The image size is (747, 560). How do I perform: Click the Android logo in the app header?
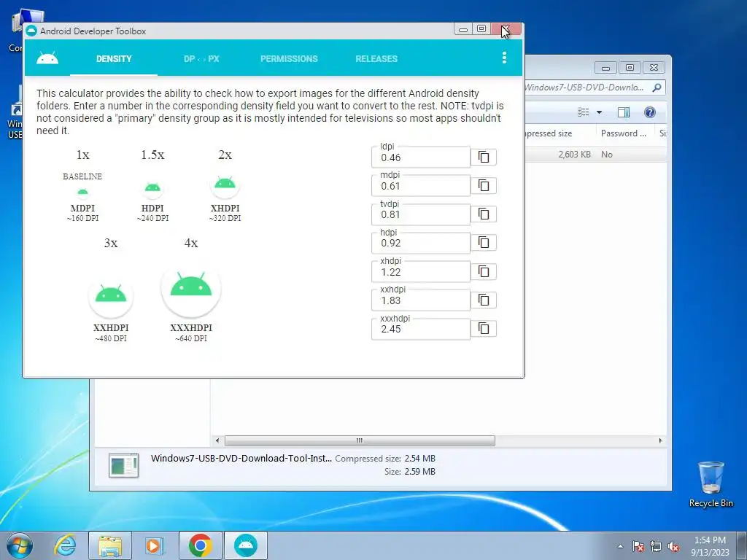coord(47,58)
